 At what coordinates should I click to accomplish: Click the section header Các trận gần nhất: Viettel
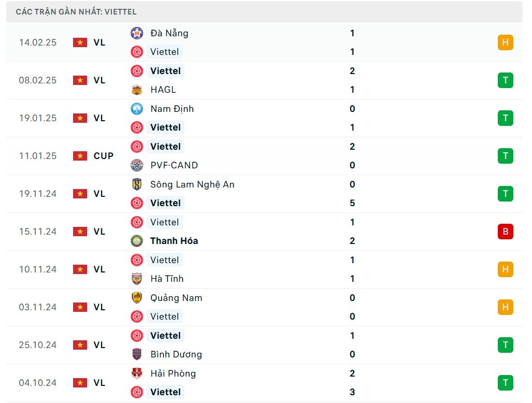click(76, 12)
